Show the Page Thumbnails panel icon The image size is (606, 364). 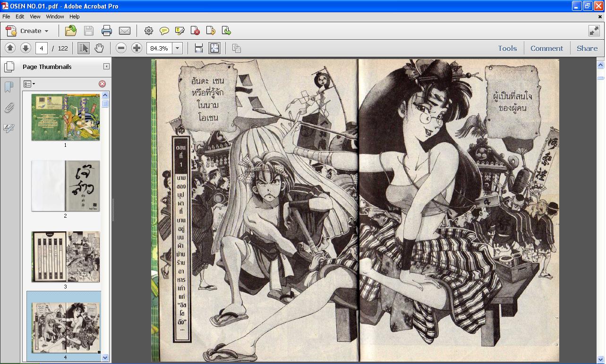point(9,67)
